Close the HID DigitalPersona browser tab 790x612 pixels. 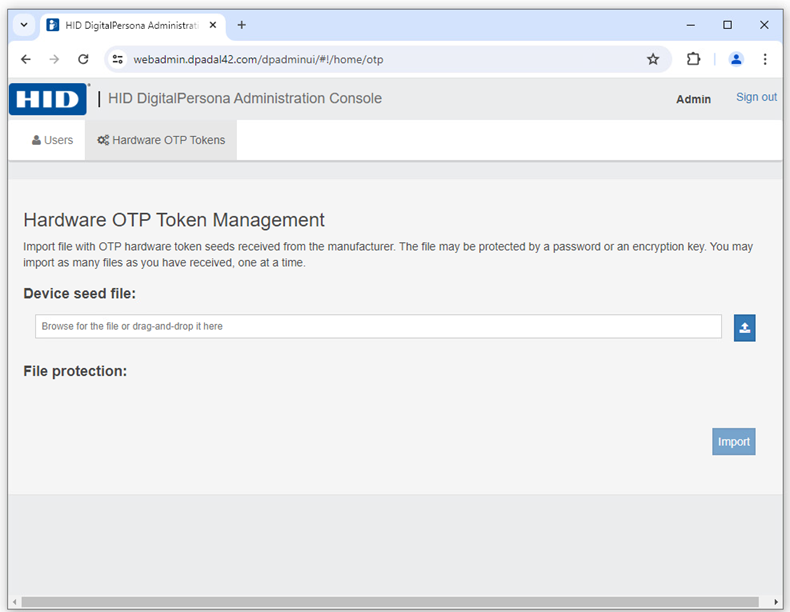pyautogui.click(x=213, y=25)
